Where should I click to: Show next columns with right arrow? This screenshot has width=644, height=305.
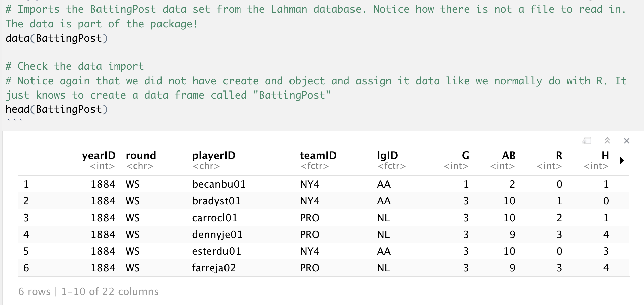coord(622,160)
